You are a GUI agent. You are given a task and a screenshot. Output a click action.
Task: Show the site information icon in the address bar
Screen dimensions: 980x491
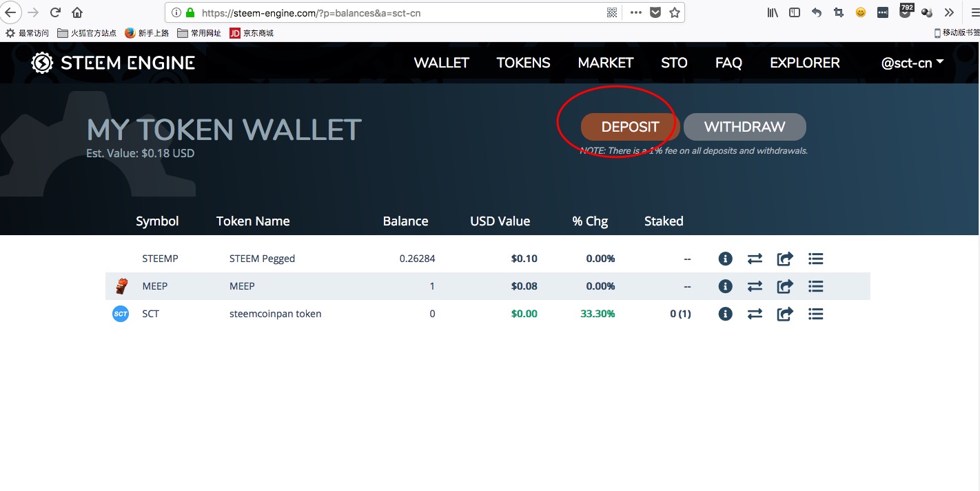pyautogui.click(x=176, y=12)
